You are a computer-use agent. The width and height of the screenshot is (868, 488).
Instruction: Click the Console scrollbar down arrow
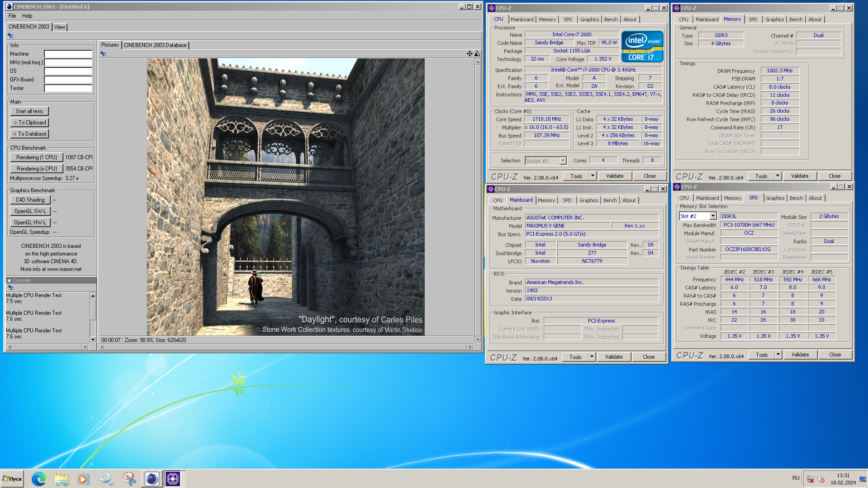[x=93, y=340]
